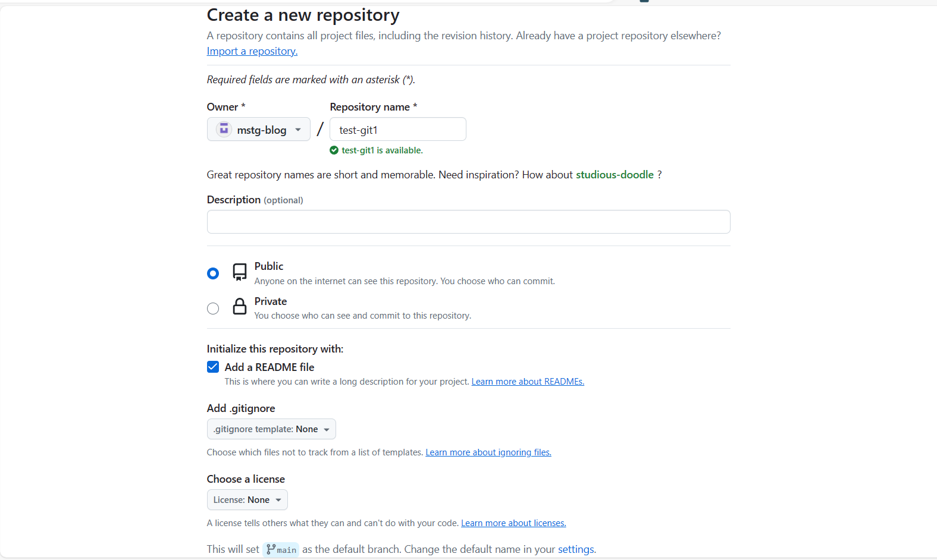Expand the .gitignore template dropdown
937x560 pixels.
(271, 429)
